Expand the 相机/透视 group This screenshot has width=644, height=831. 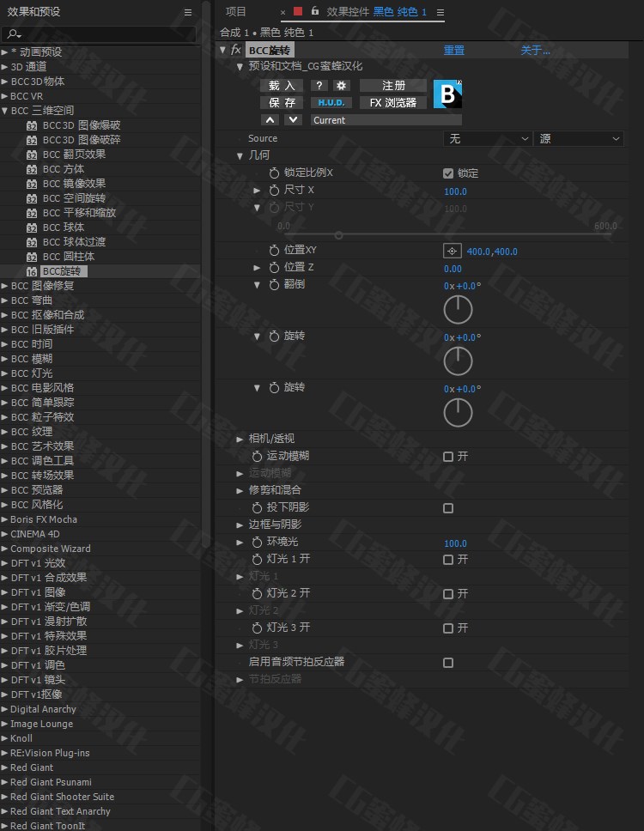[x=240, y=439]
